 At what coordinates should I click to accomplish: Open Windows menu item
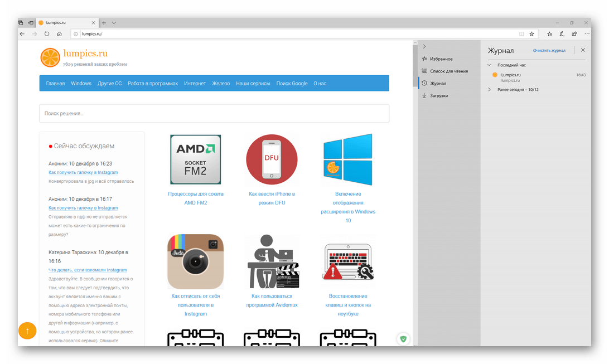pos(81,84)
